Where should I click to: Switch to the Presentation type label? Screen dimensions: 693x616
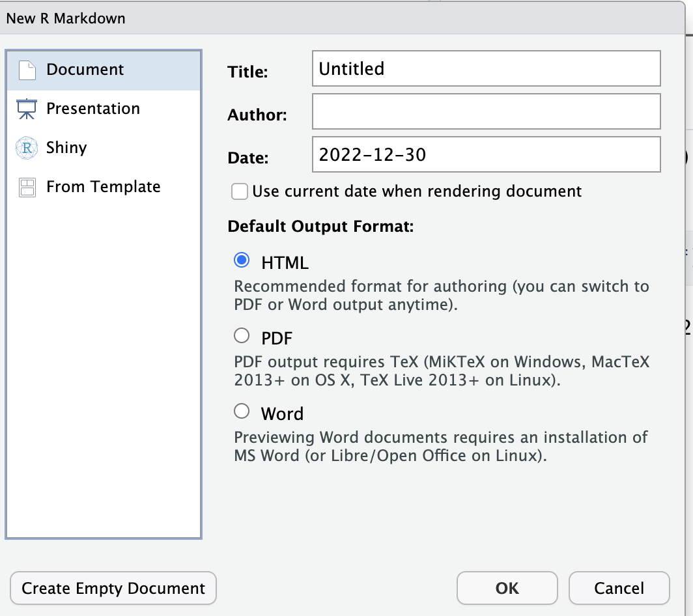point(93,109)
